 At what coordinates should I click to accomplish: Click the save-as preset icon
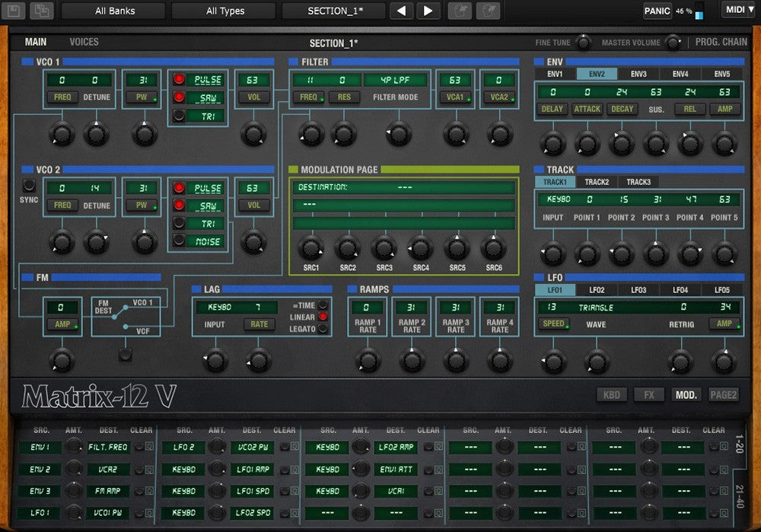click(x=41, y=11)
